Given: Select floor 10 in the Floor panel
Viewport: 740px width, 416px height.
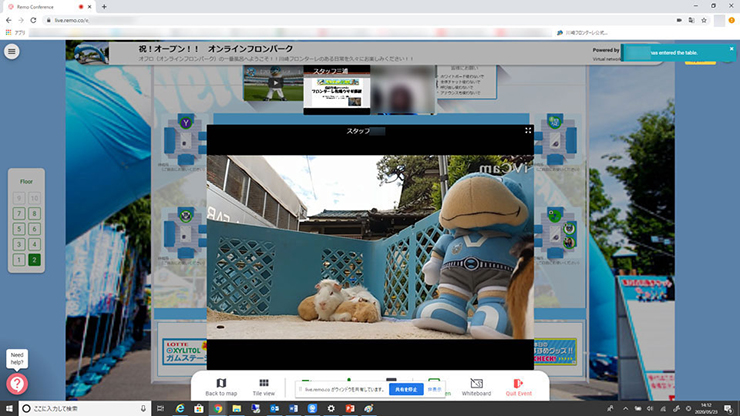Looking at the screenshot, I should pyautogui.click(x=34, y=198).
